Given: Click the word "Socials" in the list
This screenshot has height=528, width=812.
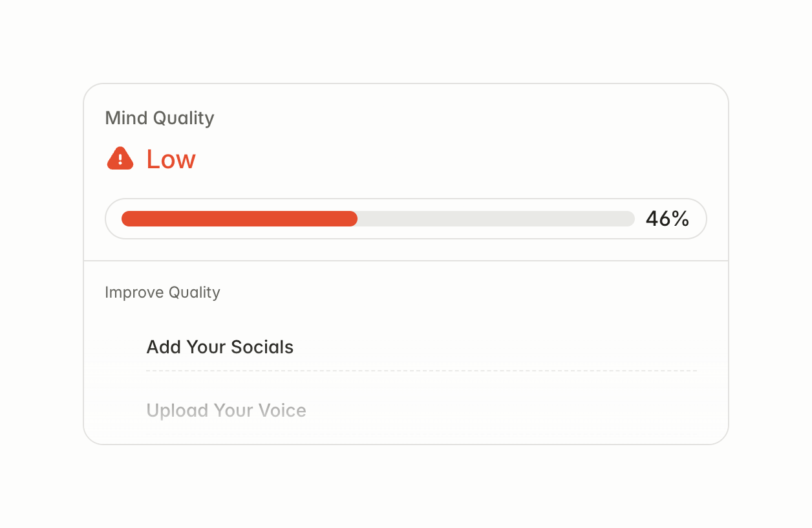Looking at the screenshot, I should click(x=262, y=347).
